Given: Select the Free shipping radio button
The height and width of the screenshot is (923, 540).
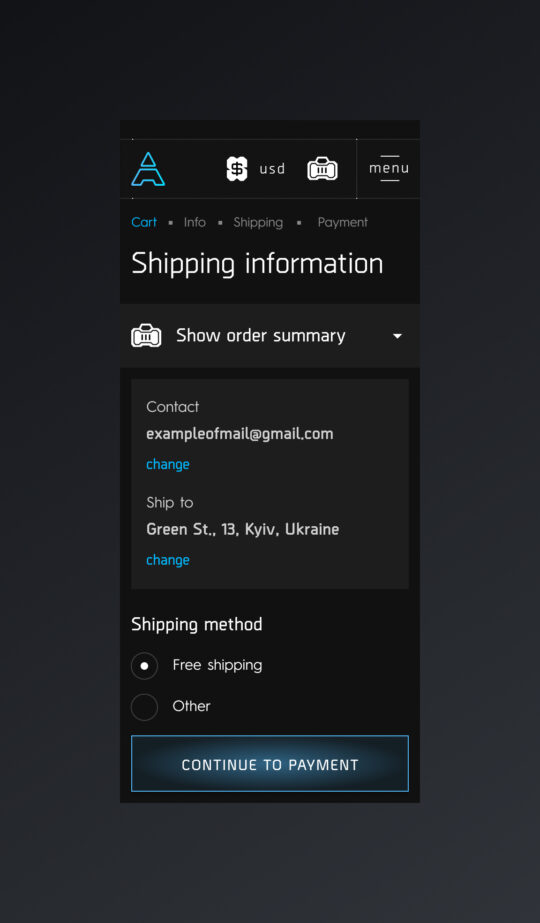Looking at the screenshot, I should (x=144, y=666).
